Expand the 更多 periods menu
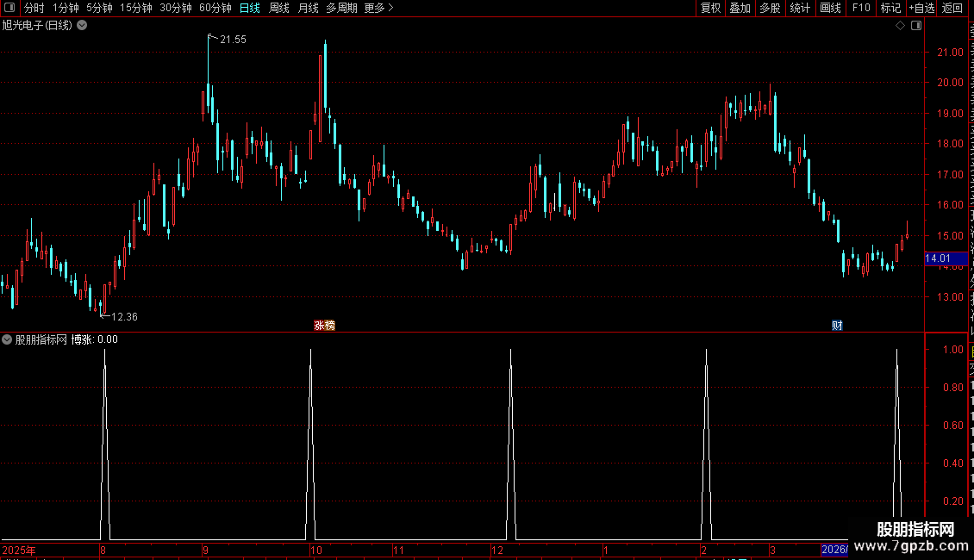 coord(378,8)
